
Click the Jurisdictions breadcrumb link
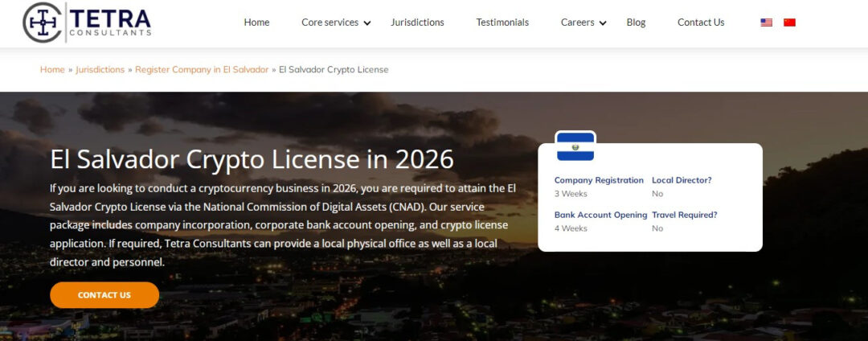coord(100,70)
